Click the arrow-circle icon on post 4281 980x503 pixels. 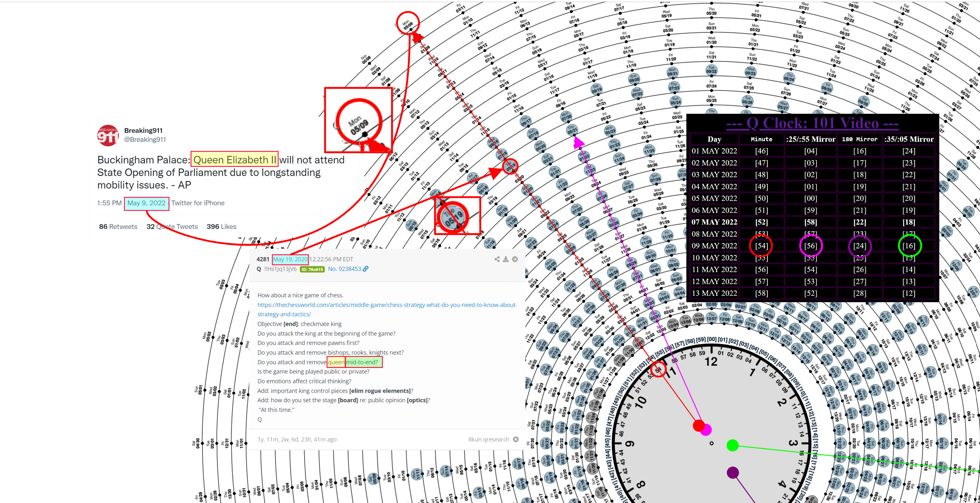point(515,259)
